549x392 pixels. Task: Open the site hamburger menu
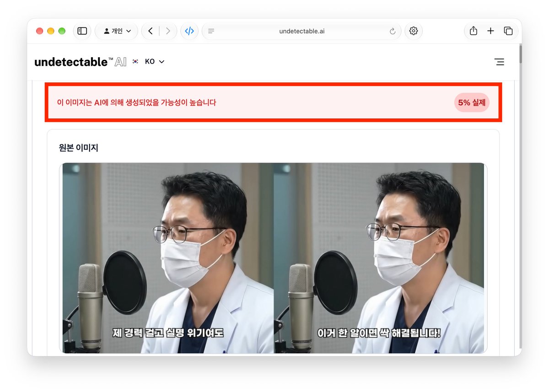[500, 62]
